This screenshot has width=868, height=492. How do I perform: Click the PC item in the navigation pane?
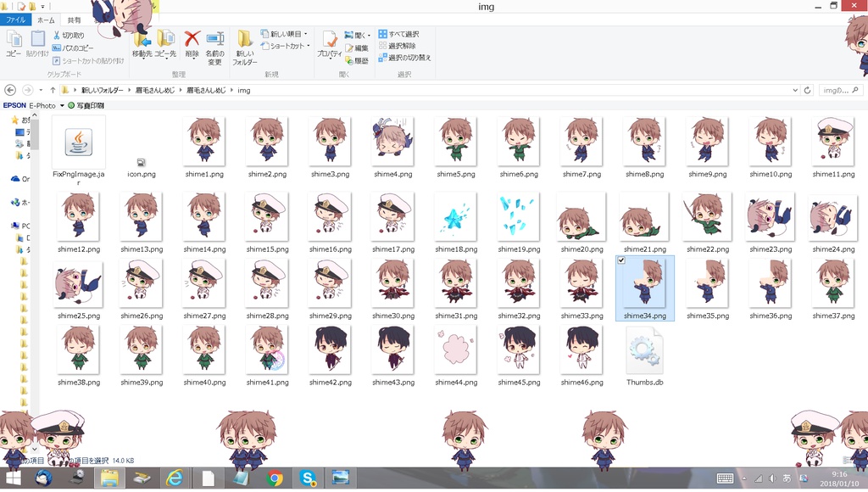tap(21, 226)
